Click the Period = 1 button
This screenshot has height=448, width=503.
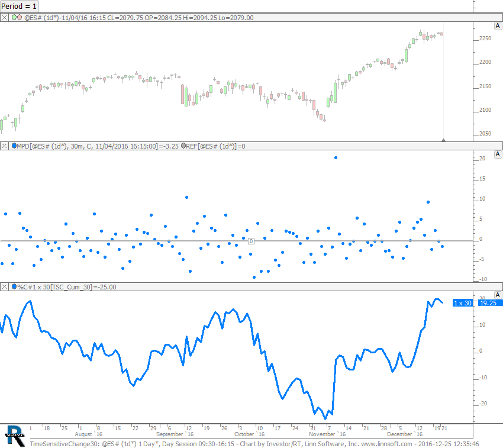coord(21,6)
